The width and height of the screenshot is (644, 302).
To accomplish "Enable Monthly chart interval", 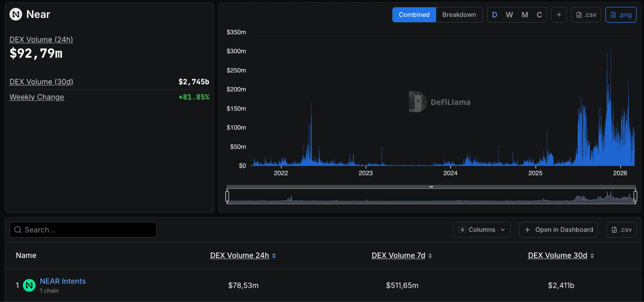I will pyautogui.click(x=524, y=14).
